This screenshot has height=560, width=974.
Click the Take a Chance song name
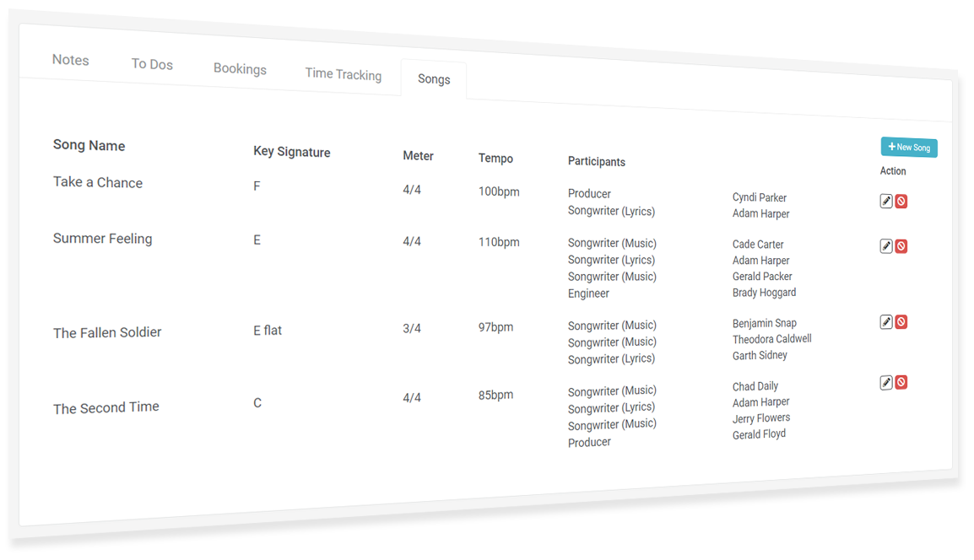click(x=98, y=183)
